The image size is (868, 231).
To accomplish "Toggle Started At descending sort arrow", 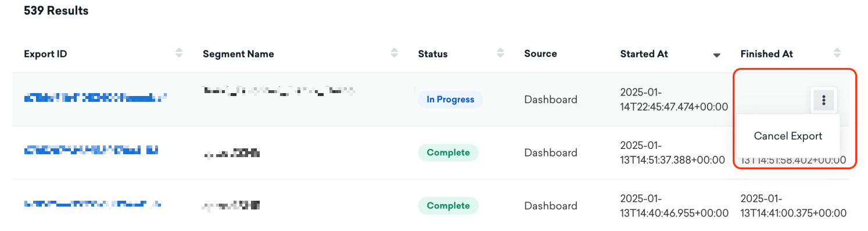I will pyautogui.click(x=716, y=55).
